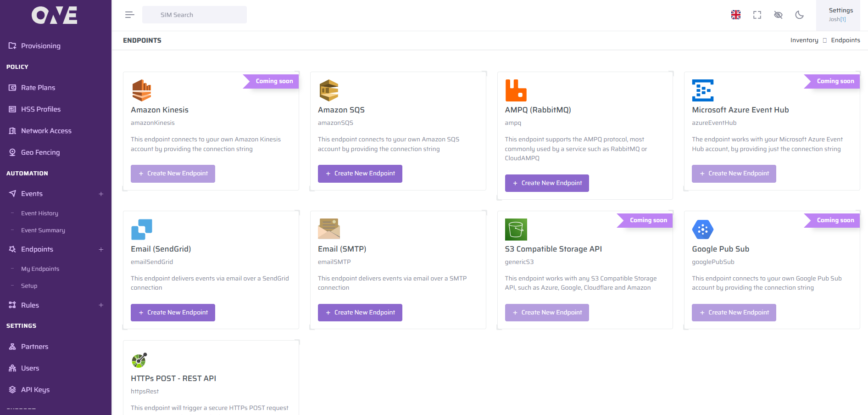The width and height of the screenshot is (868, 415).
Task: Click the Partners sidebar icon
Action: click(x=12, y=347)
